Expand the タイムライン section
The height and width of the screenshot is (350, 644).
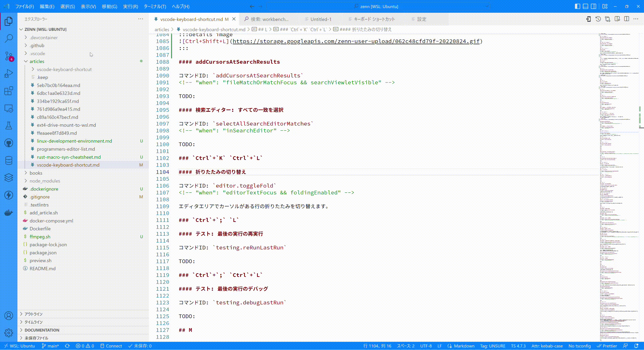point(33,322)
